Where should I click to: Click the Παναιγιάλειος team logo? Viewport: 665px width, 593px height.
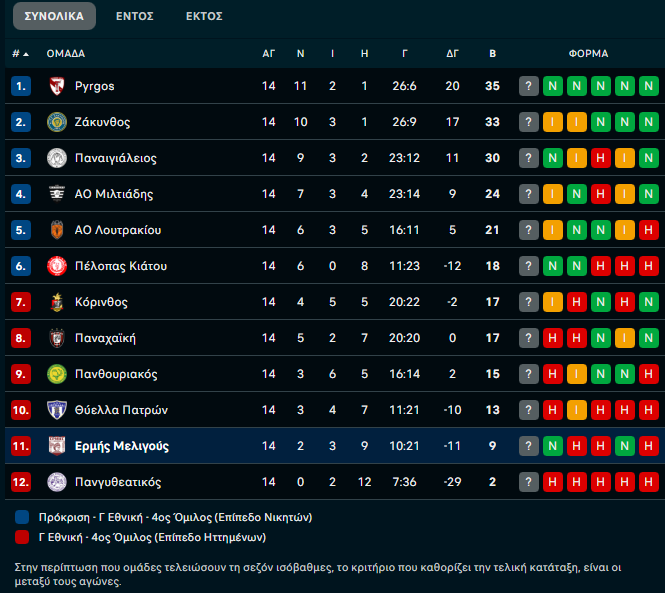57,158
